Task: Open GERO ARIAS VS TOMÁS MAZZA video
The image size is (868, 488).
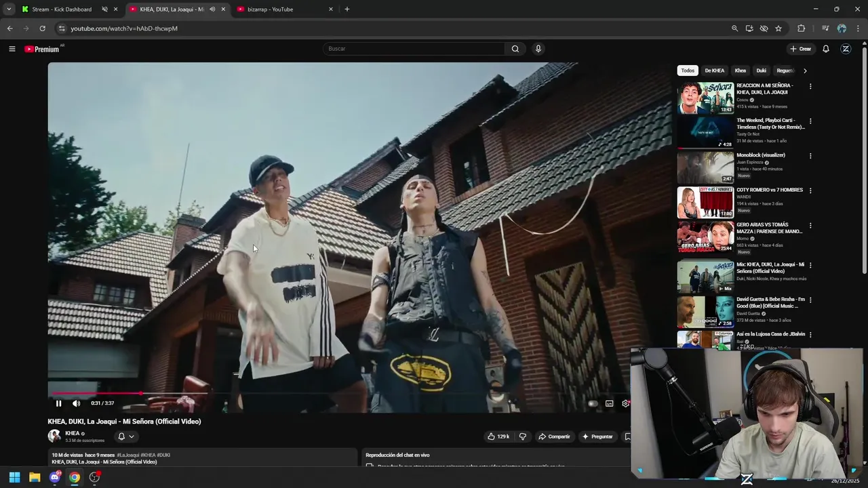Action: (705, 237)
